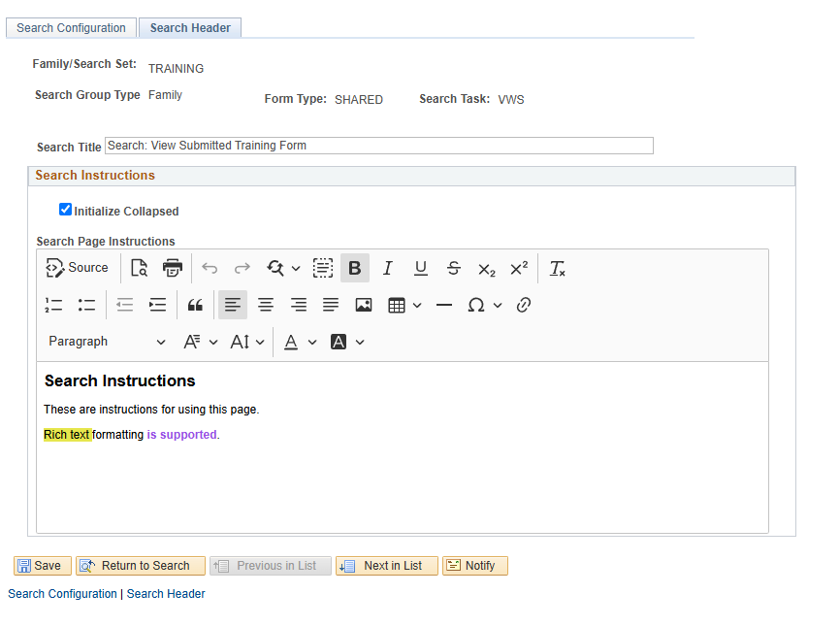Insert an image
The image size is (840, 627).
[363, 305]
